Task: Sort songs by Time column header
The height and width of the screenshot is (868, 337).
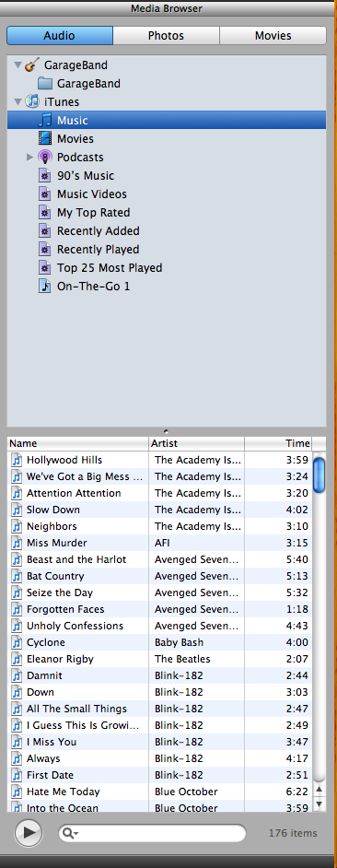Action: 278,443
